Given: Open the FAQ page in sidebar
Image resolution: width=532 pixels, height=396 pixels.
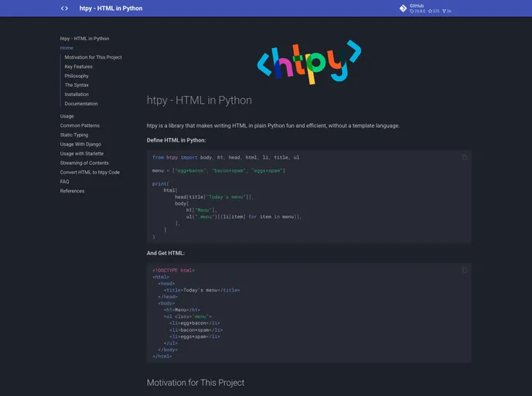Looking at the screenshot, I should 64,182.
